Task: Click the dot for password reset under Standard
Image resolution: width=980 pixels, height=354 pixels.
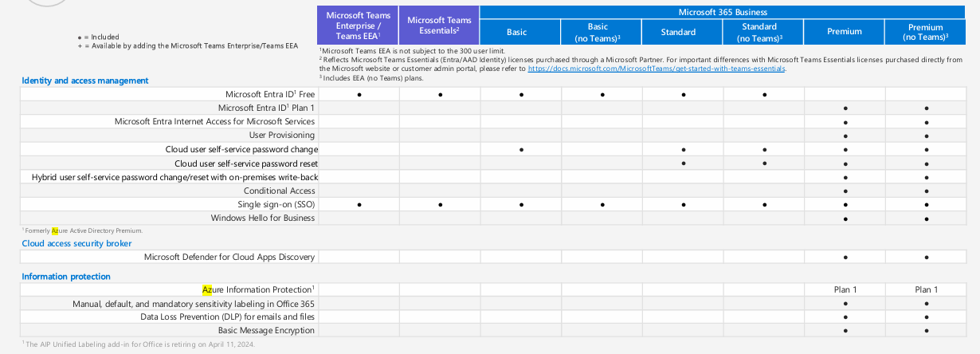Action: click(684, 163)
